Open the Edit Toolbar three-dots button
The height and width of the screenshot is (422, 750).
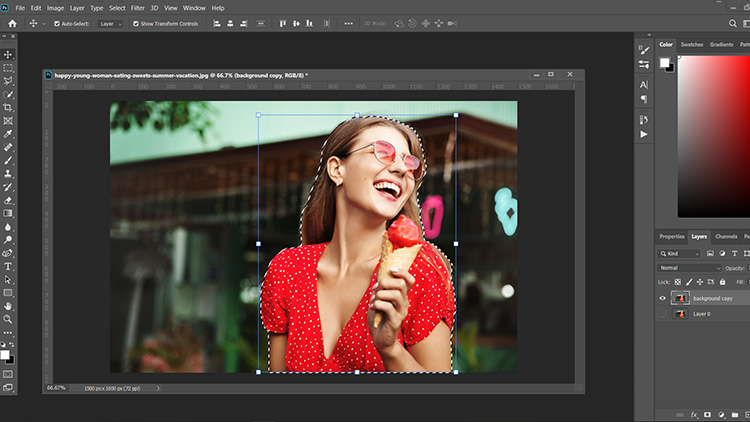8,333
